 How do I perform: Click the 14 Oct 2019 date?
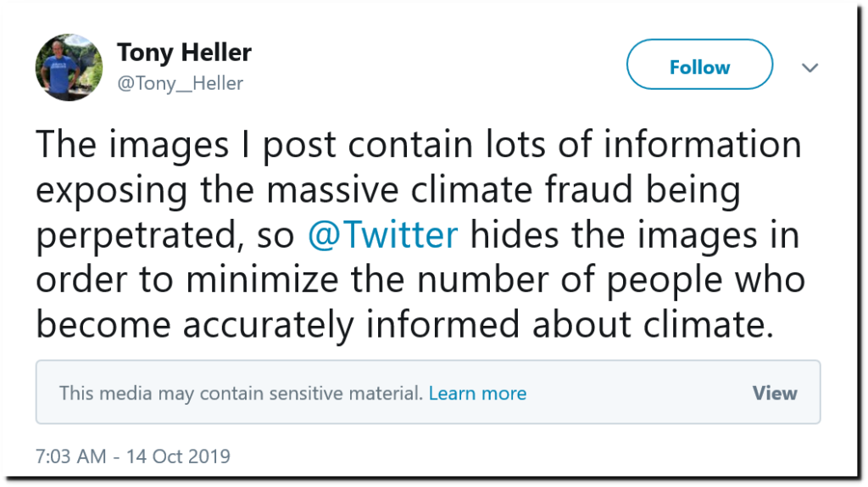pos(178,456)
